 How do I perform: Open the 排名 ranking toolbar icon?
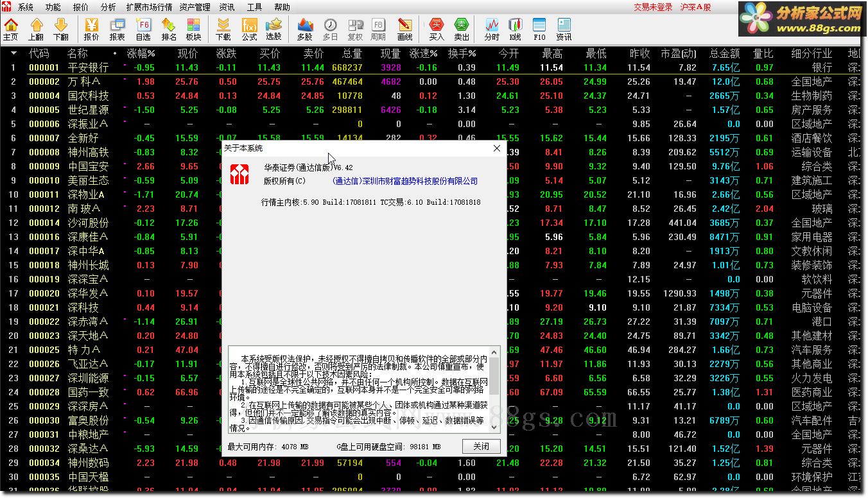(169, 30)
